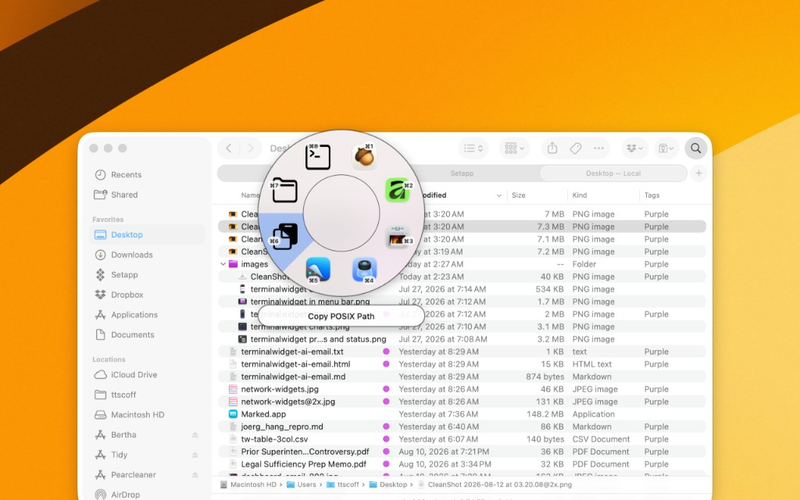Select terminalwidget-ai-email.html file

[x=462, y=364]
